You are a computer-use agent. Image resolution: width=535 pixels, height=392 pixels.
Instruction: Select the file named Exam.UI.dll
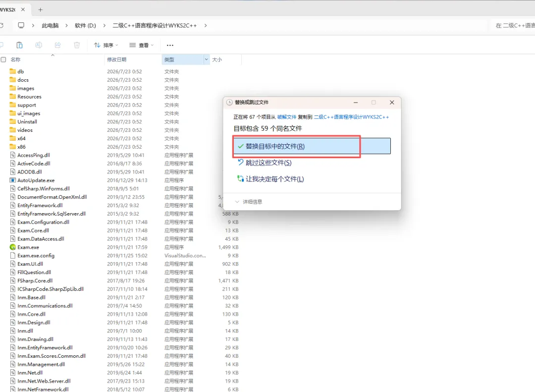(x=30, y=264)
